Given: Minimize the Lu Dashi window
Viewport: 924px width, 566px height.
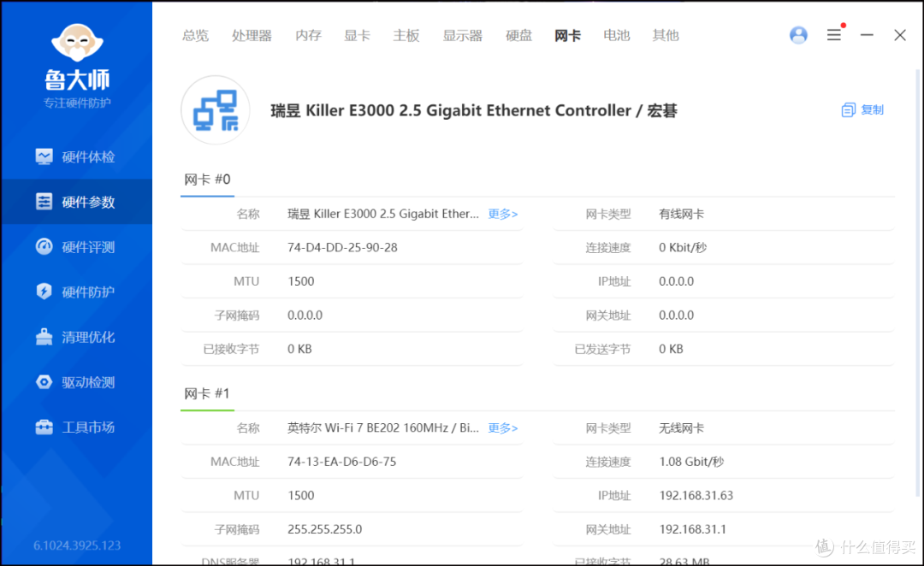Looking at the screenshot, I should tap(867, 35).
